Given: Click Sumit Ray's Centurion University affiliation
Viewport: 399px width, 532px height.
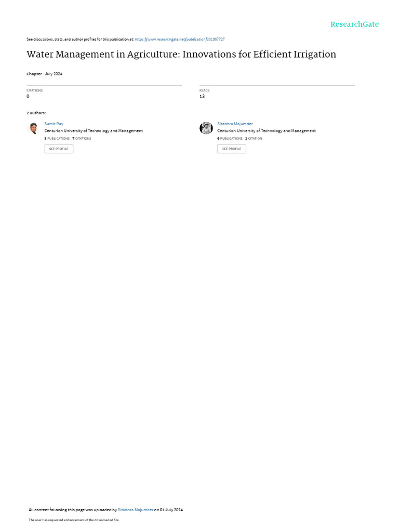Looking at the screenshot, I should pos(94,130).
